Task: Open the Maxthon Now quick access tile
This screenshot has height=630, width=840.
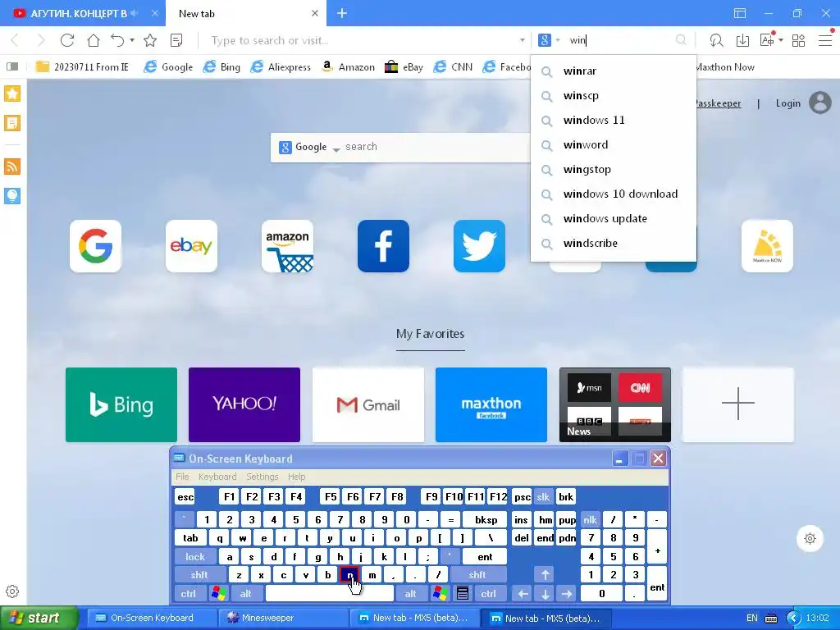Action: tap(767, 246)
